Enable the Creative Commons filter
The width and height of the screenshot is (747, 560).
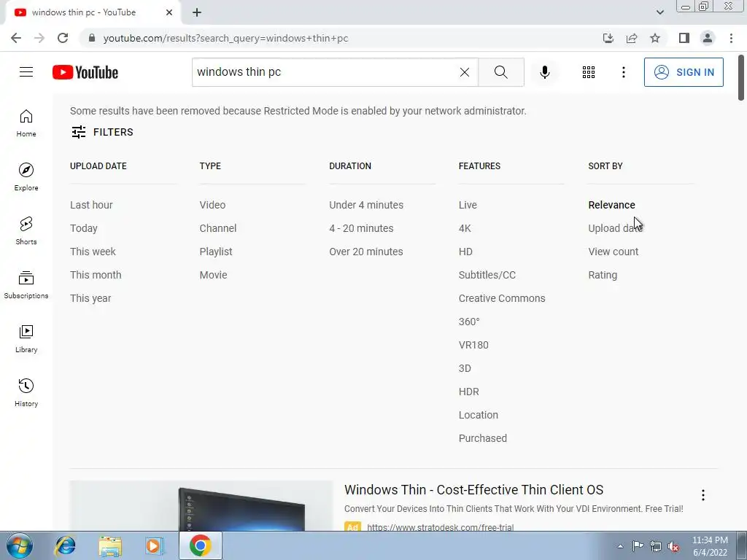pyautogui.click(x=502, y=298)
